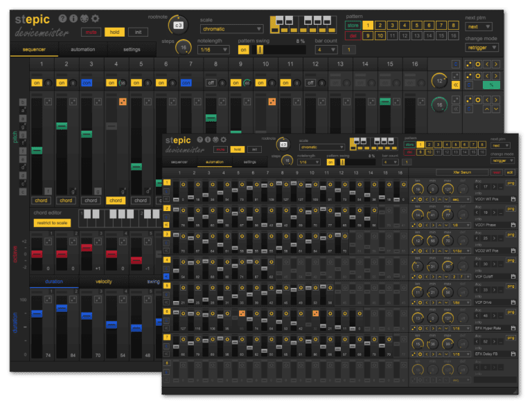Image resolution: width=532 pixels, height=409 pixels.
Task: Randomize step 1 pitch with its dice icon
Action: [x=48, y=102]
